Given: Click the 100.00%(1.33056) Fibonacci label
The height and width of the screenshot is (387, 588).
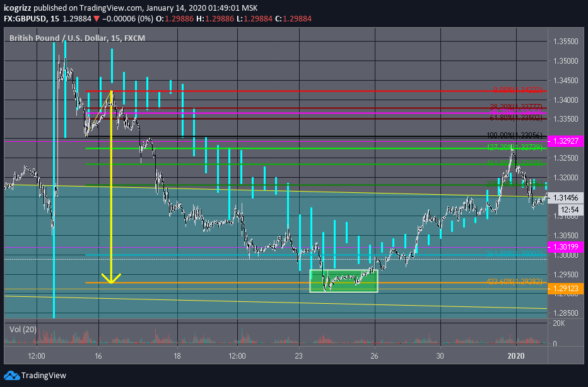Looking at the screenshot, I should pyautogui.click(x=514, y=136).
